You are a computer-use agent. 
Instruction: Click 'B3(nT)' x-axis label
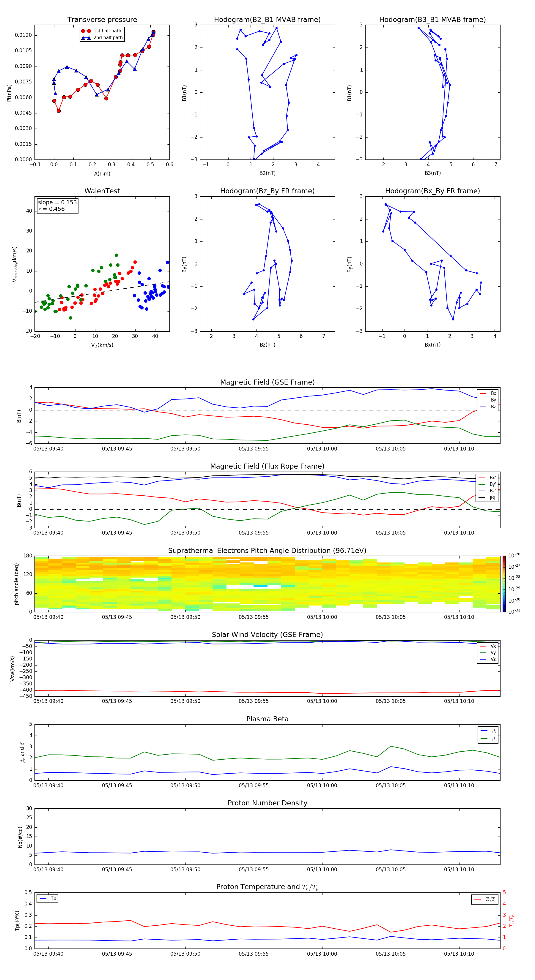tap(432, 173)
